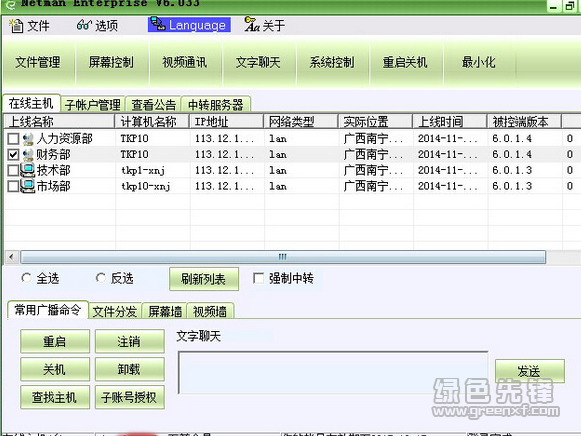Click the 文件 menu document icon

click(16, 26)
